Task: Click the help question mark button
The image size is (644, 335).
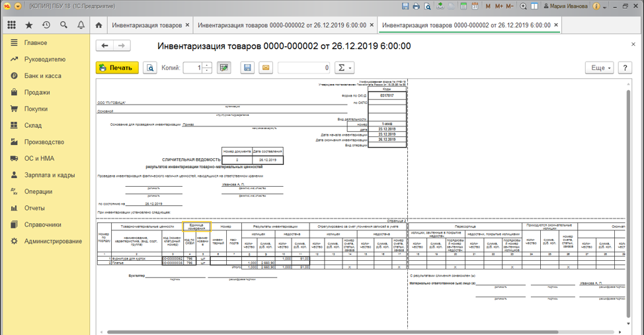Action: pos(625,68)
